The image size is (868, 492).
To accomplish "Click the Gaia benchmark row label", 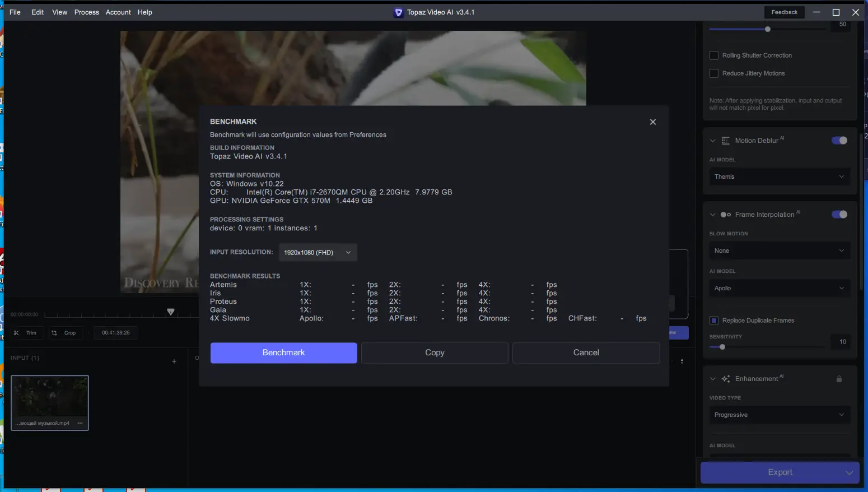I will pyautogui.click(x=218, y=310).
